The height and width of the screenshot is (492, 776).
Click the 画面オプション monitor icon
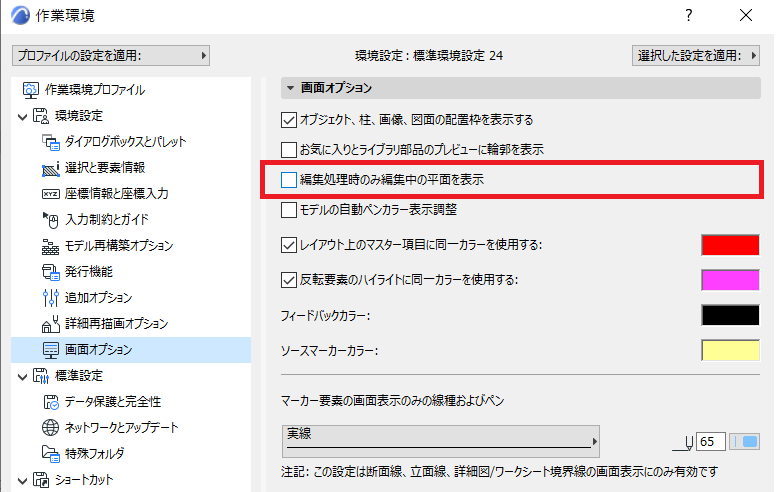point(50,350)
